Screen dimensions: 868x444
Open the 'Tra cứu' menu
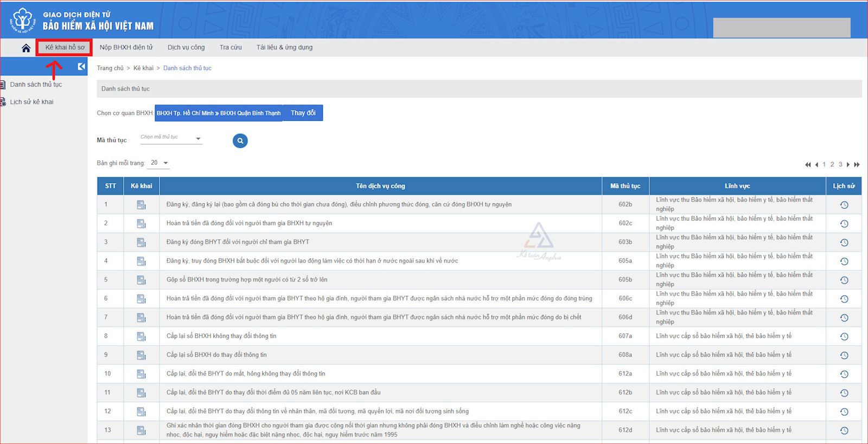click(x=231, y=48)
